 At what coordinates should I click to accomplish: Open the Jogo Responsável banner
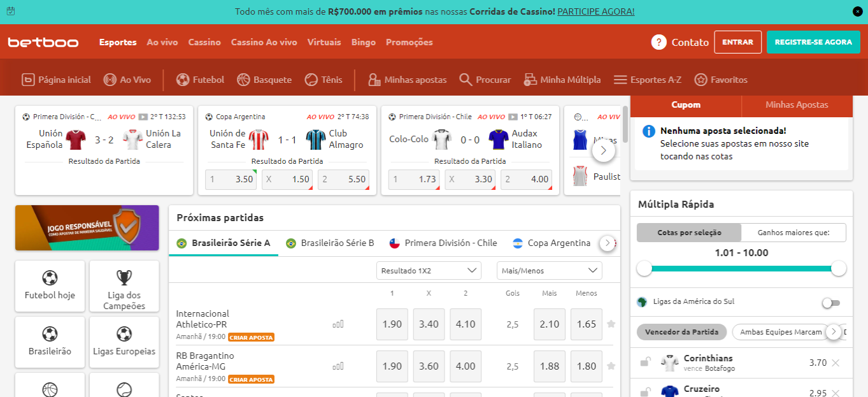point(87,227)
